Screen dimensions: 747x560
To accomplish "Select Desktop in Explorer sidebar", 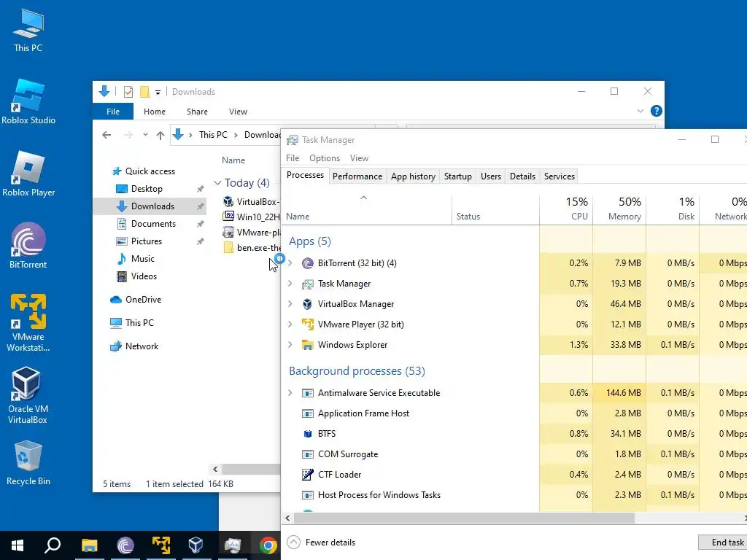I will click(x=147, y=189).
